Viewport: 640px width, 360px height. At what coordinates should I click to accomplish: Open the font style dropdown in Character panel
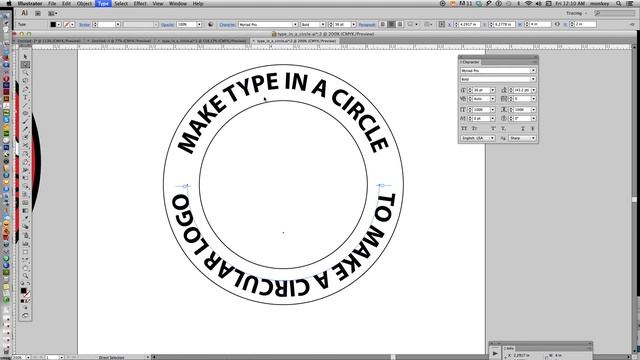[x=533, y=79]
